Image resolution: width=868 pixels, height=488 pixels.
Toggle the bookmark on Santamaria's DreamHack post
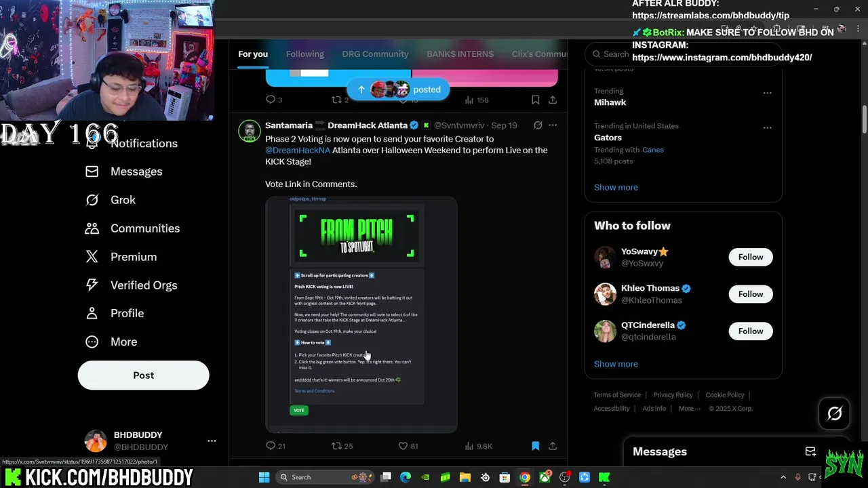click(x=535, y=446)
